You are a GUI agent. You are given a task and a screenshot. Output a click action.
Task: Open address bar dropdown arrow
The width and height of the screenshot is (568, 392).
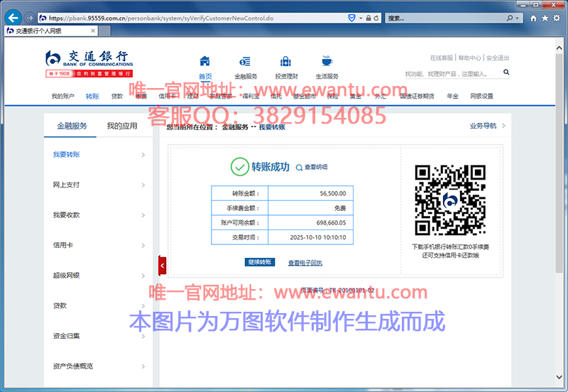(361, 18)
